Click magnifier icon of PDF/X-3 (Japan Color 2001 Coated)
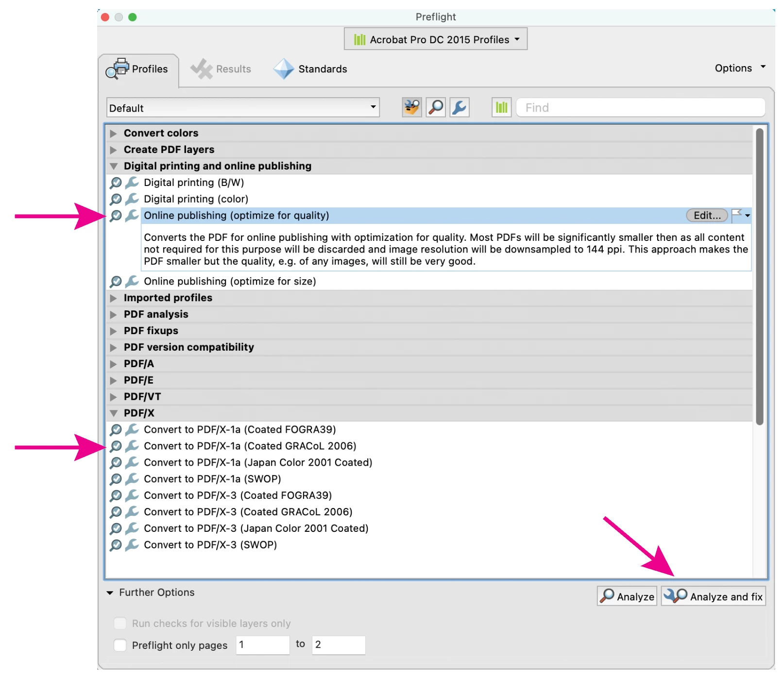Screen dimensions: 784x678 [x=116, y=529]
